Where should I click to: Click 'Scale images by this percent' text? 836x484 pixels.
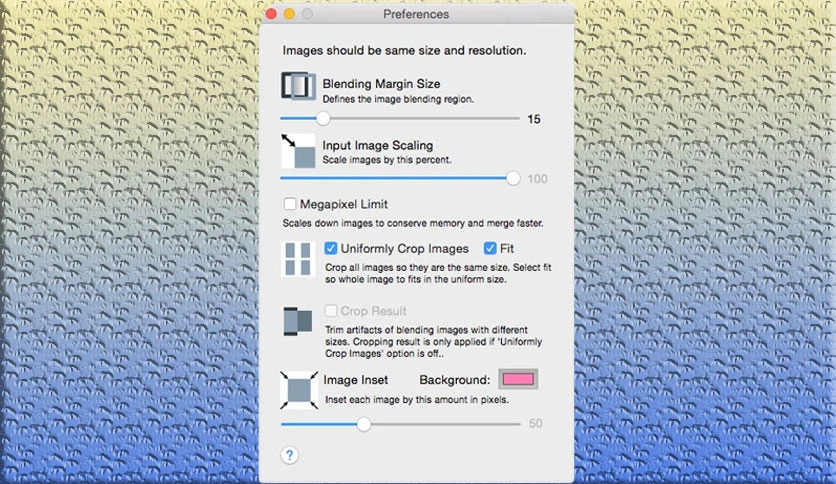tap(387, 160)
